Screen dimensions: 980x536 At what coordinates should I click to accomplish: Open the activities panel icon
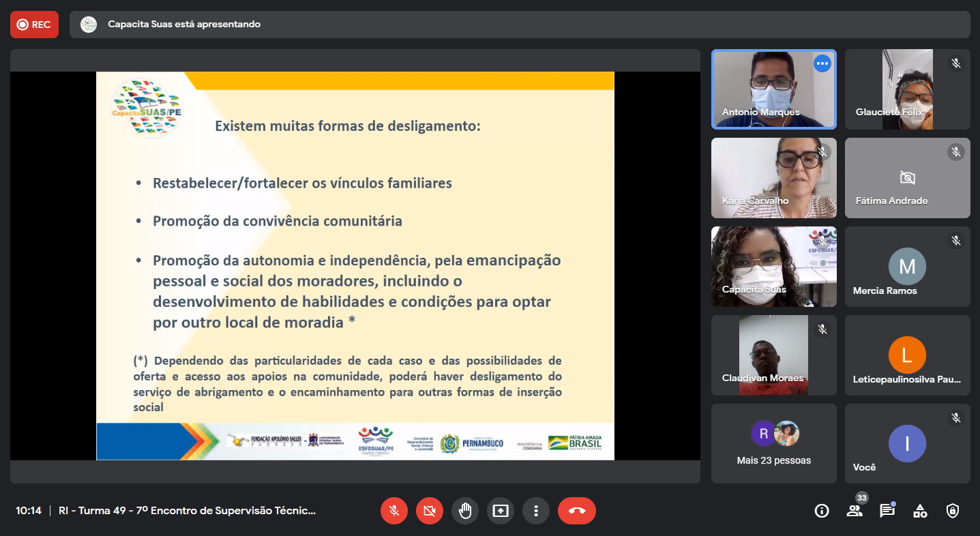point(920,511)
